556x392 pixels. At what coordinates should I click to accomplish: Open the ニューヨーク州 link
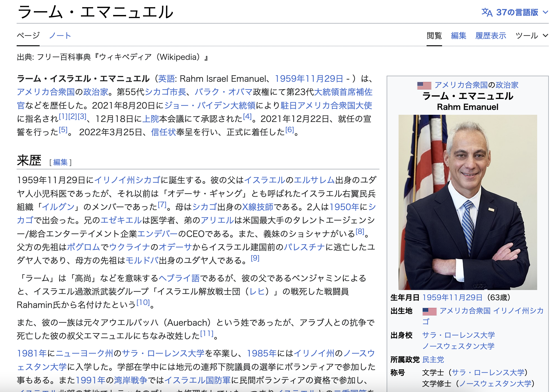click(85, 353)
